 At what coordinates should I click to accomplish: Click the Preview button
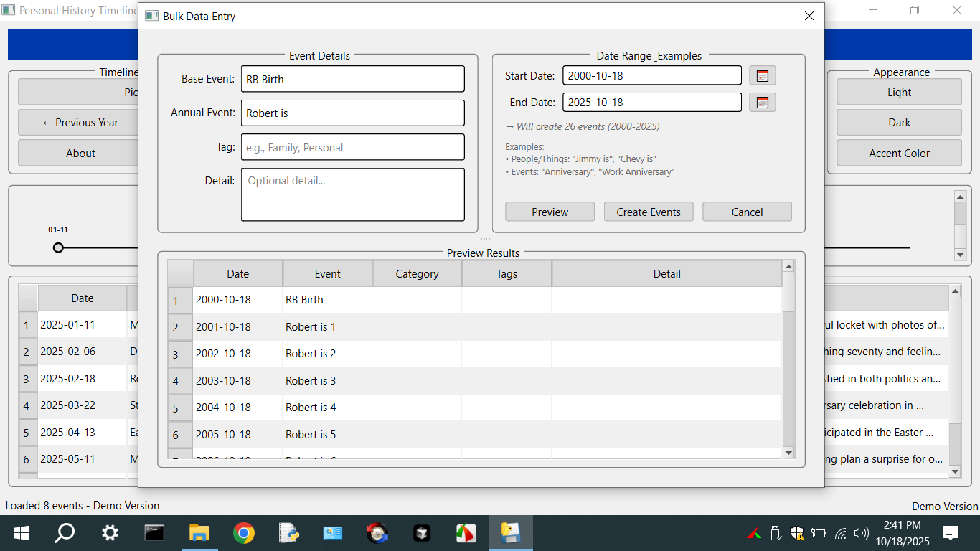click(x=550, y=212)
